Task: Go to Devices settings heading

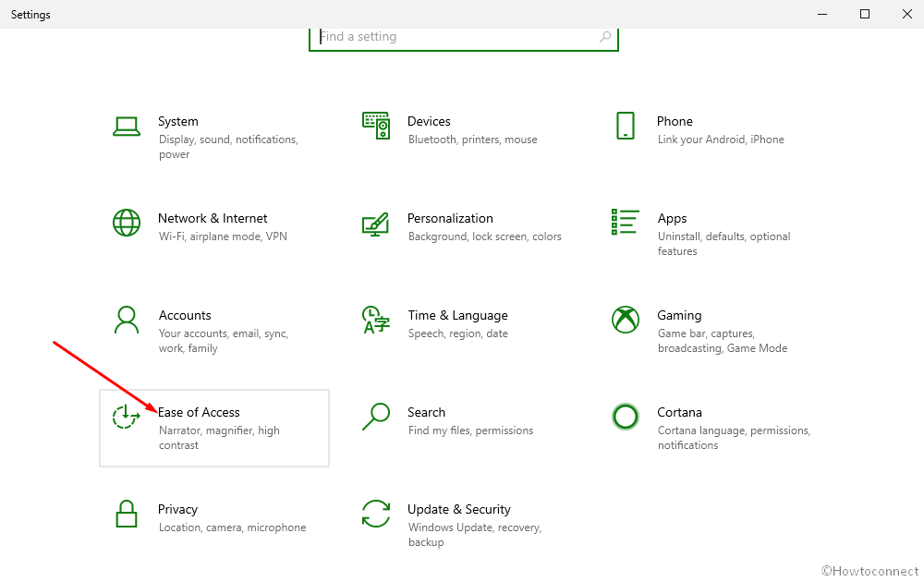Action: 429,121
